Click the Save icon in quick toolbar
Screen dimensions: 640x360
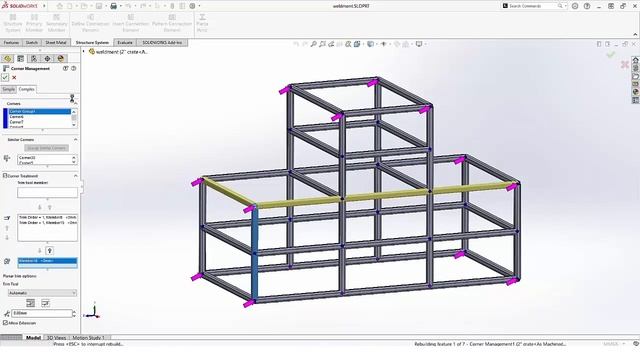click(99, 6)
